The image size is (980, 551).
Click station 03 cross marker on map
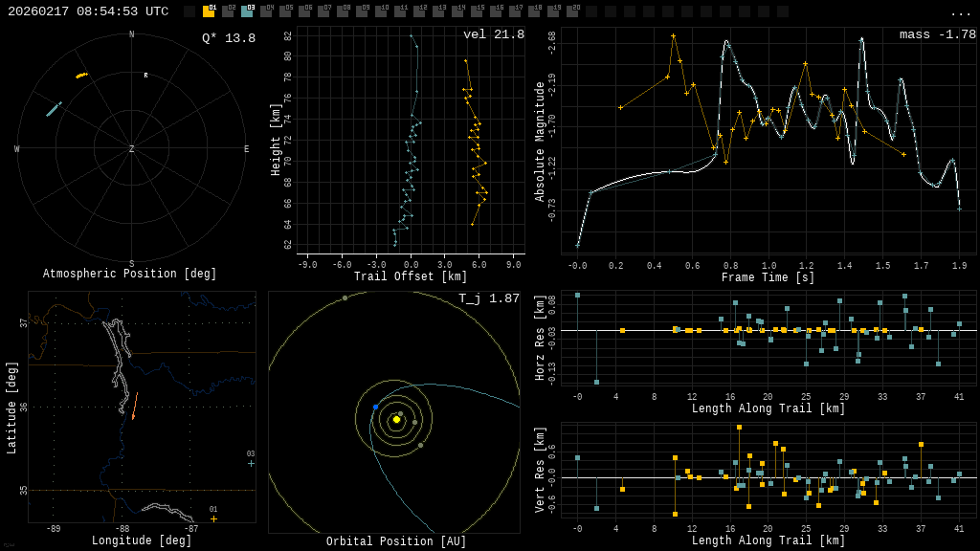click(x=251, y=463)
